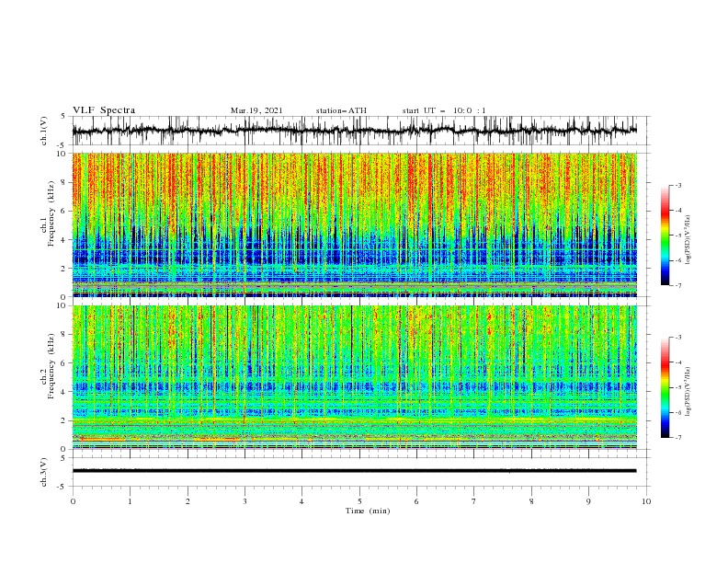728x563 pixels.
Task: Click the lower colorbar's log(PSD) label
Action: coord(688,392)
